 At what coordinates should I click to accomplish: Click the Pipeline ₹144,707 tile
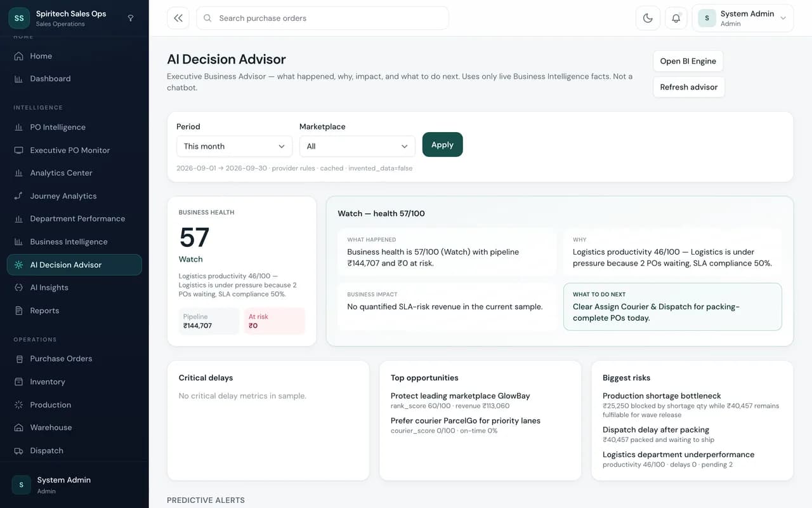[209, 321]
